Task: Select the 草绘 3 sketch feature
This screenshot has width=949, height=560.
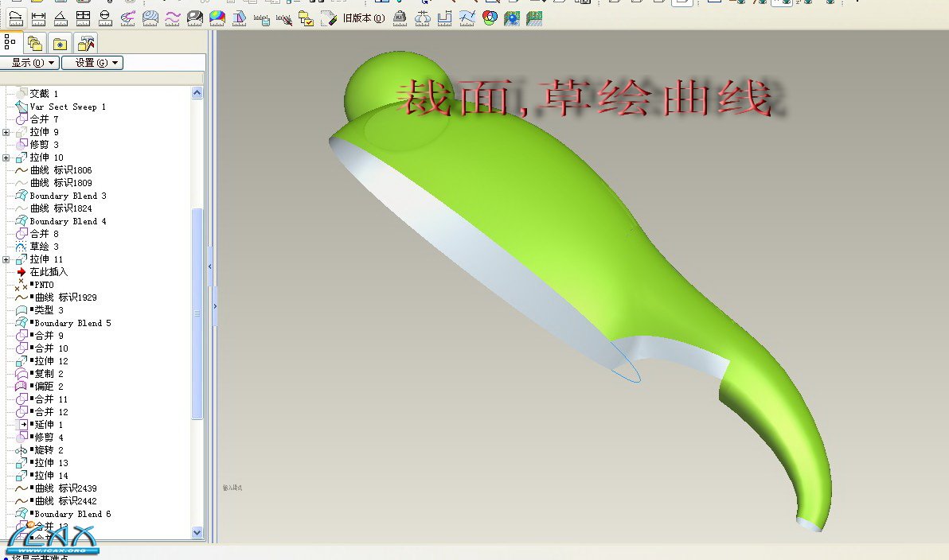Action: click(x=44, y=247)
